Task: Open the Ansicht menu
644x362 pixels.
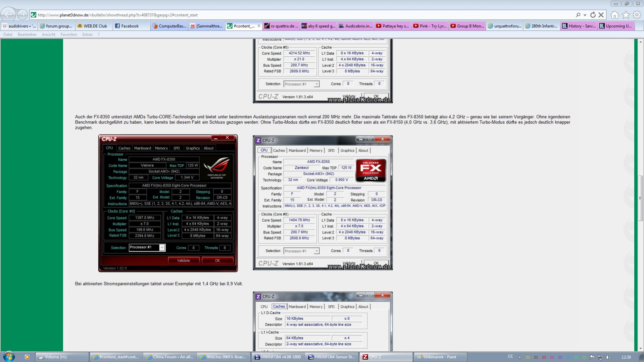Action: [x=49, y=35]
